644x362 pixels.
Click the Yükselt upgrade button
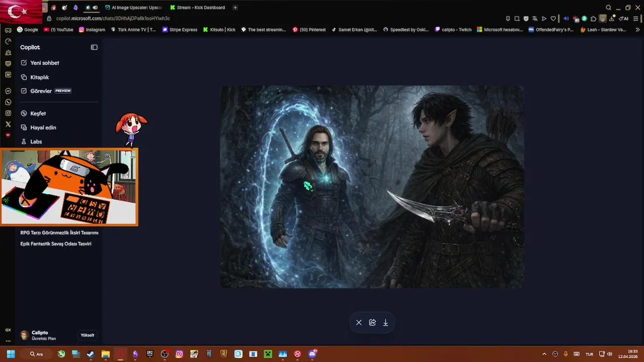click(88, 335)
